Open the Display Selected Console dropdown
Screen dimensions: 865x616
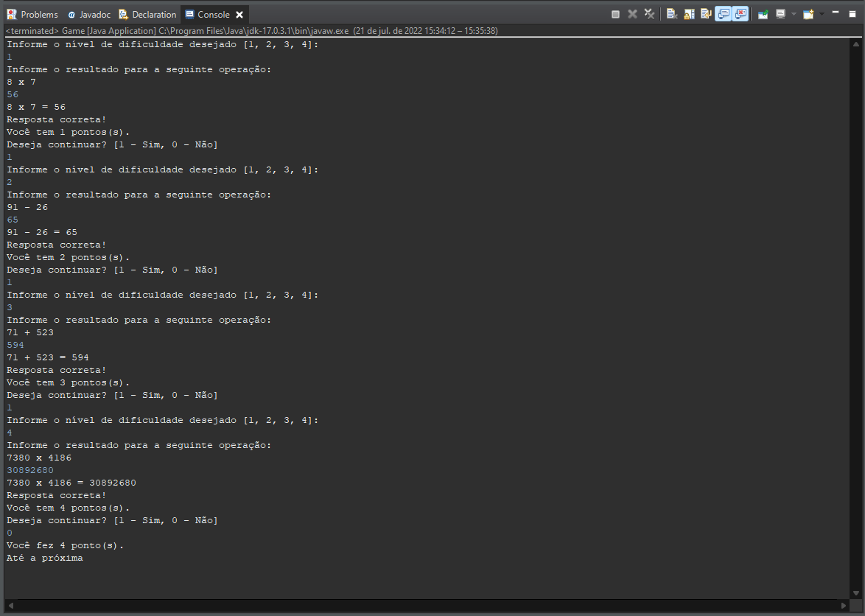793,13
